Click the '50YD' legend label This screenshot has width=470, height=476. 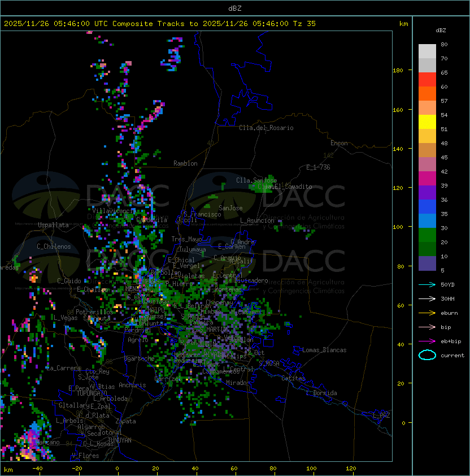click(x=447, y=284)
